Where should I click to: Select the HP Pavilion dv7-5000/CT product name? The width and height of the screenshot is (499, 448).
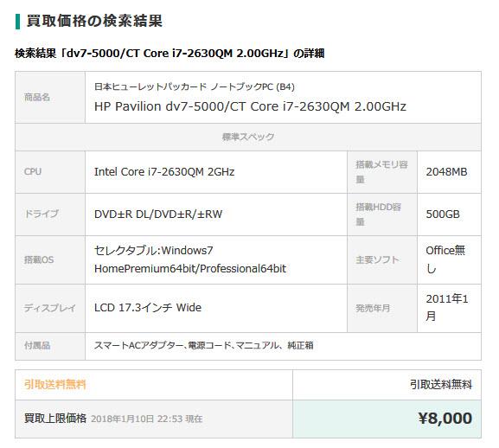point(250,106)
